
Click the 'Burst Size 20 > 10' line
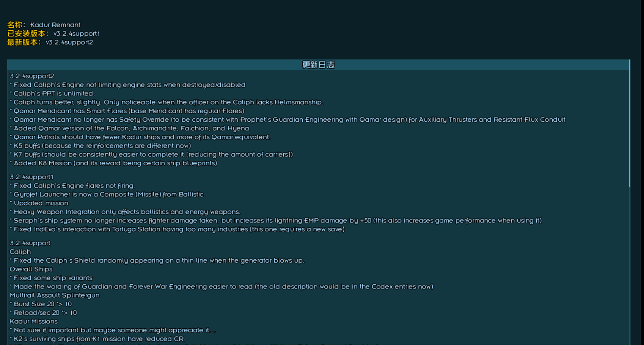point(41,304)
